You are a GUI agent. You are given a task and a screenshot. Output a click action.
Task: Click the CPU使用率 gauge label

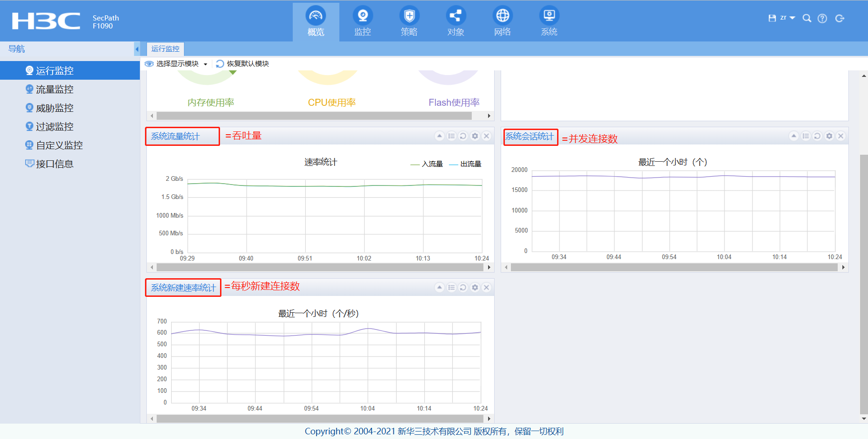point(332,103)
